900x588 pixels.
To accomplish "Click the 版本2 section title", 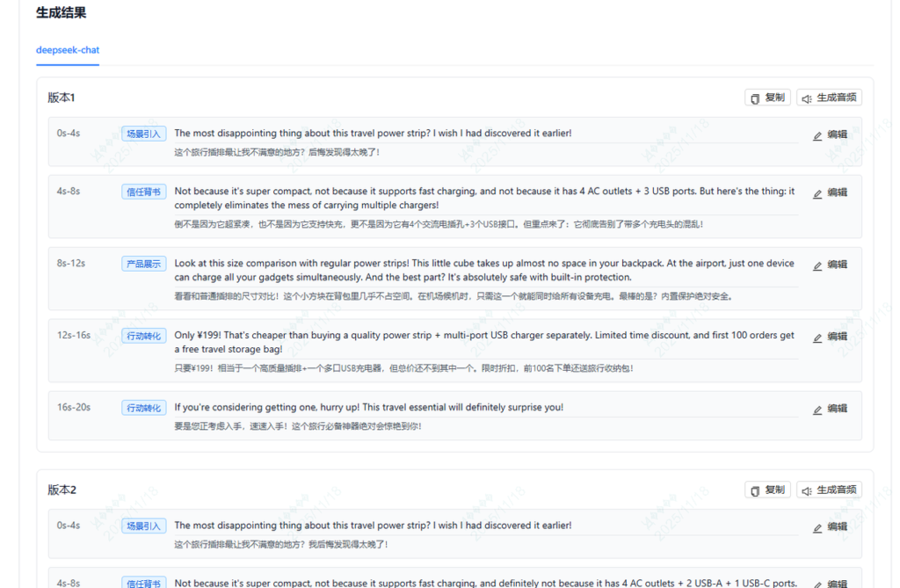I will [62, 490].
